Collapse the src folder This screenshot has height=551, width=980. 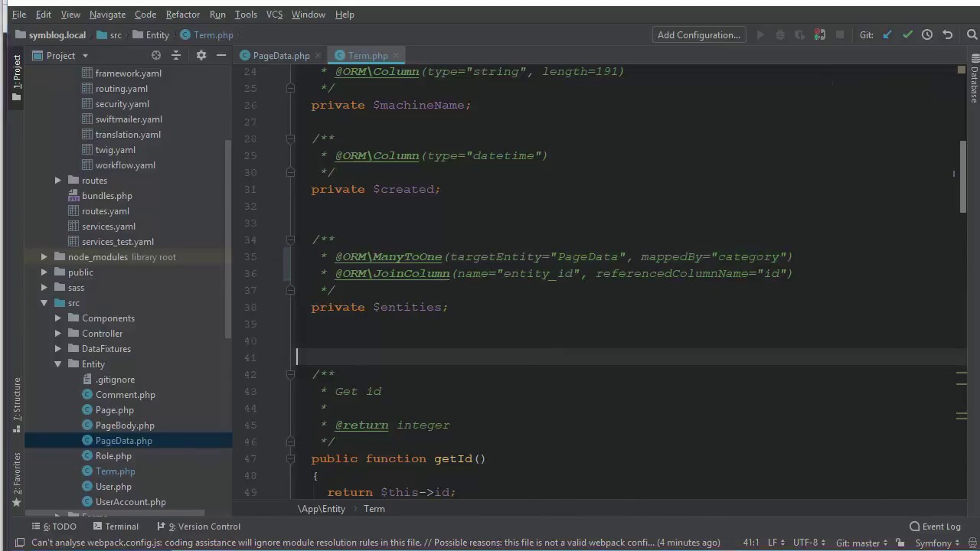44,302
